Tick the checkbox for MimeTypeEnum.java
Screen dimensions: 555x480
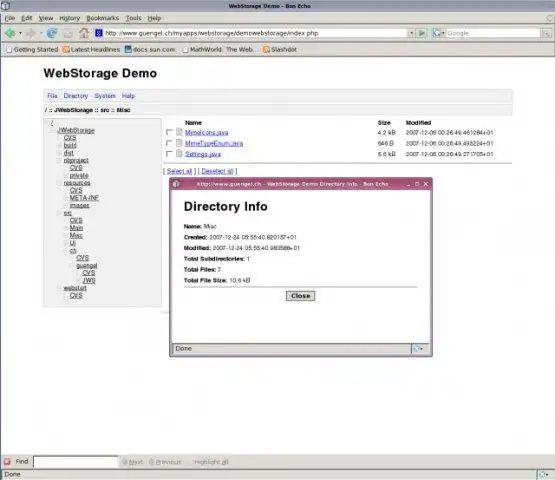pos(169,143)
